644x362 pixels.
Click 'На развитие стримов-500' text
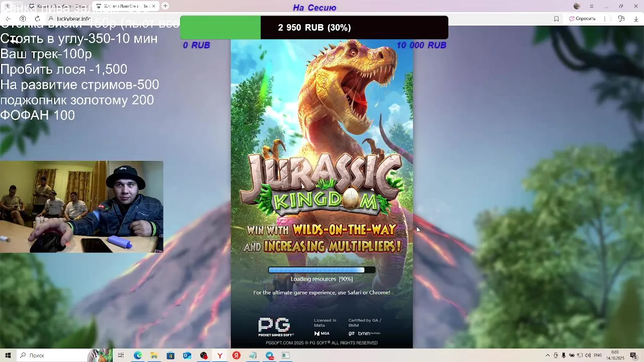(79, 84)
